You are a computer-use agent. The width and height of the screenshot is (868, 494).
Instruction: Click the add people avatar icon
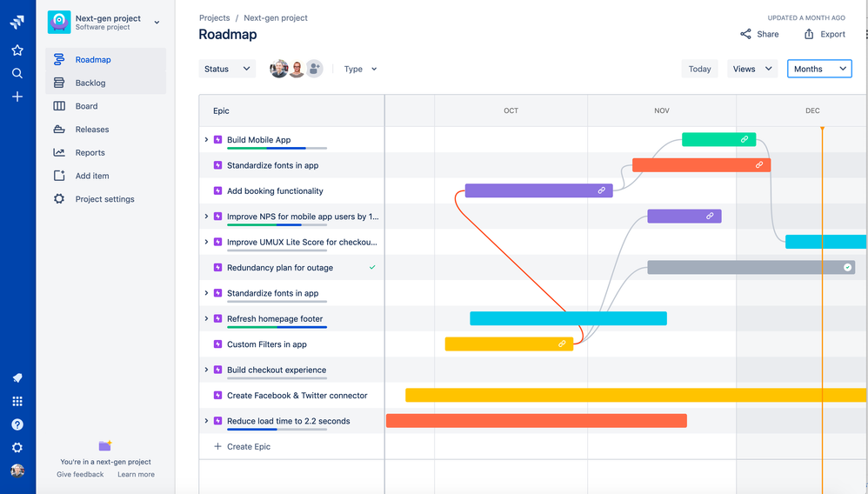[315, 69]
